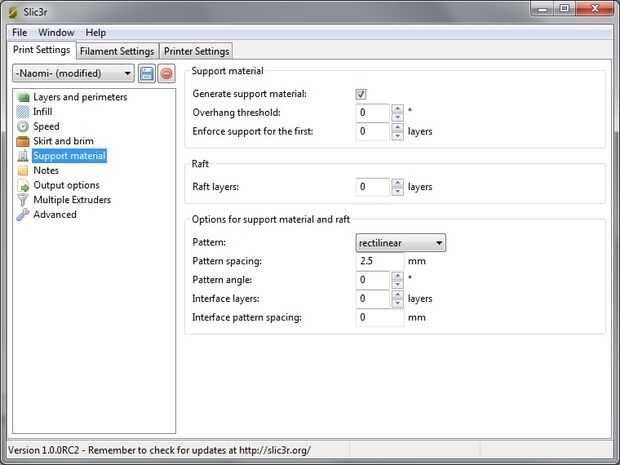Select Layers and perimeters in sidebar
The width and height of the screenshot is (620, 465).
pyautogui.click(x=80, y=97)
